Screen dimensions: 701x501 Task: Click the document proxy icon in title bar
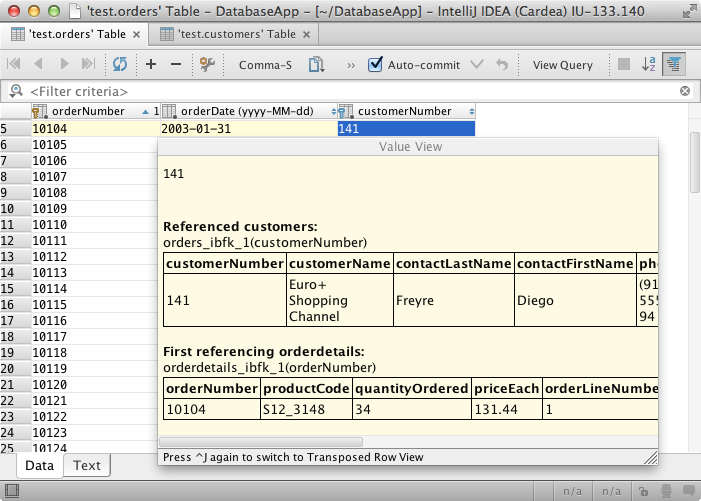75,11
